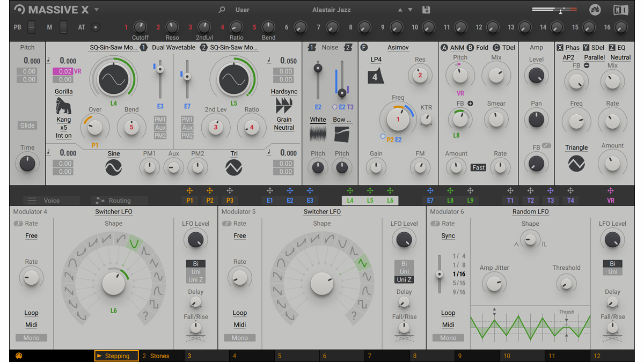This screenshot has width=644, height=362.
Task: Select Bi mode in Modulator 5
Action: pyautogui.click(x=404, y=264)
